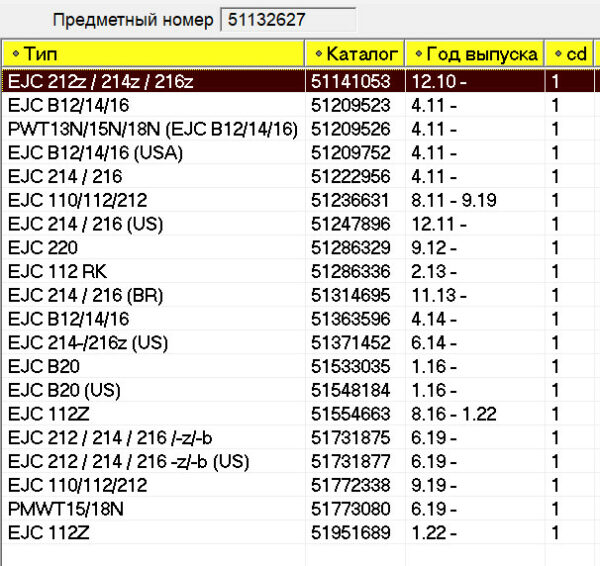
Task: Select row PWT13N/15N/18N (EJC B12/14/16)
Action: [x=300, y=129]
